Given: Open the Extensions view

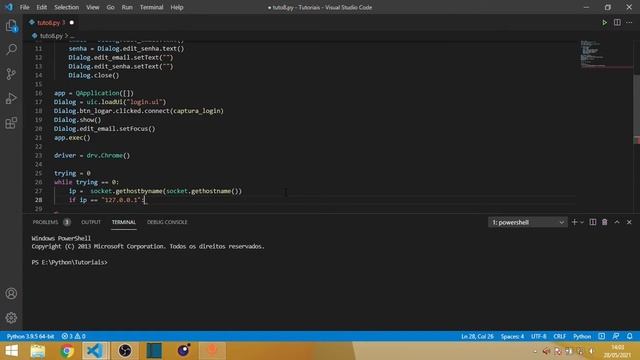Looking at the screenshot, I should click(x=11, y=123).
